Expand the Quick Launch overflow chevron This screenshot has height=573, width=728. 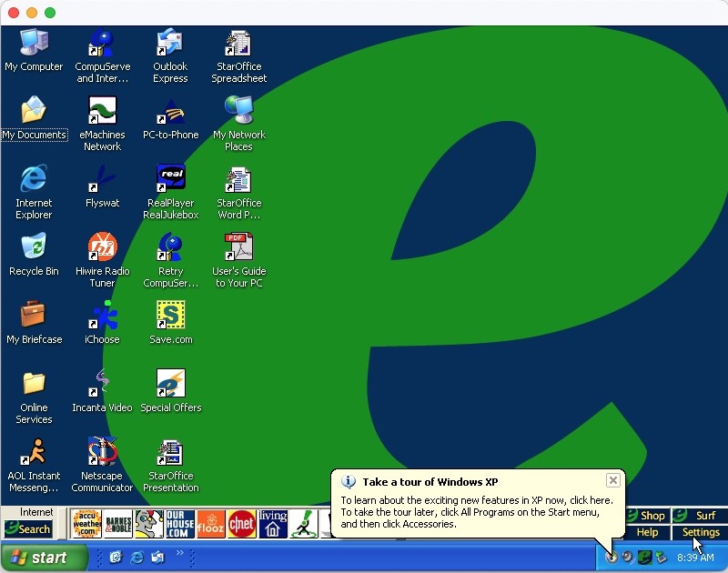179,553
